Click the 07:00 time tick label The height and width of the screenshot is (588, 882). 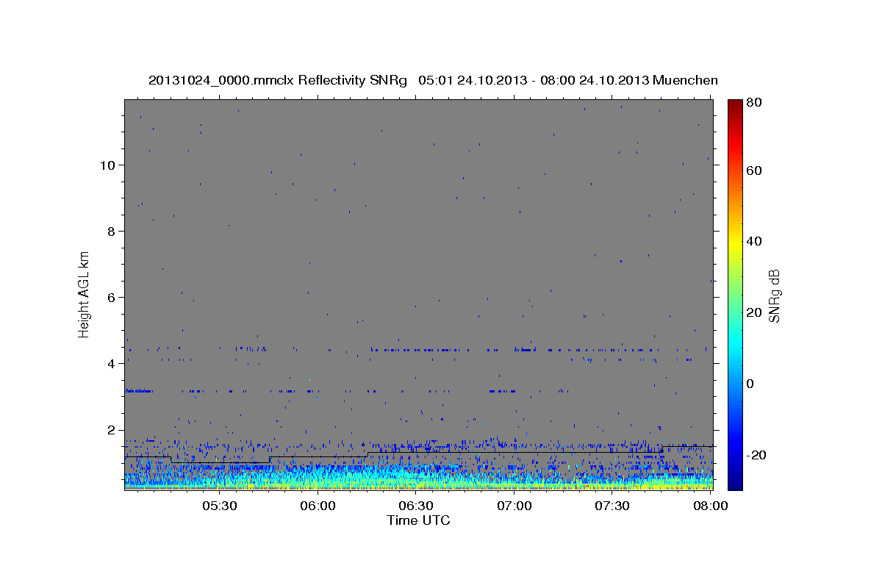pyautogui.click(x=514, y=506)
